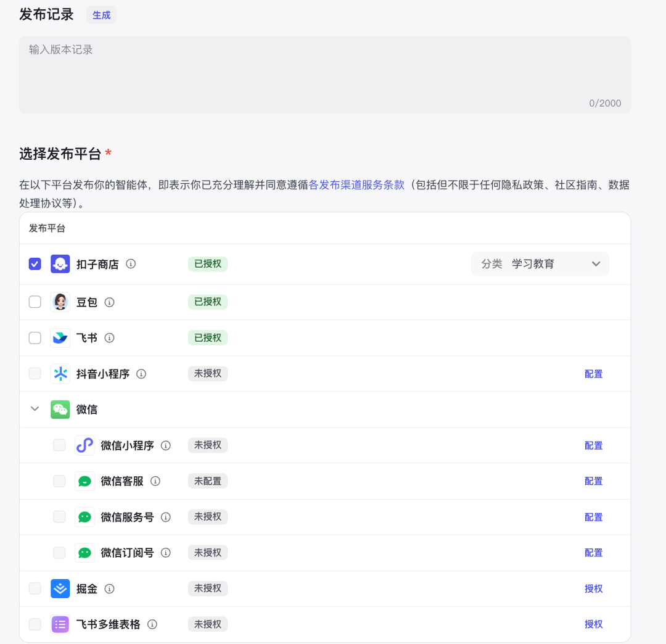Click the 扣子商店 platform icon
The height and width of the screenshot is (644, 666).
point(60,264)
